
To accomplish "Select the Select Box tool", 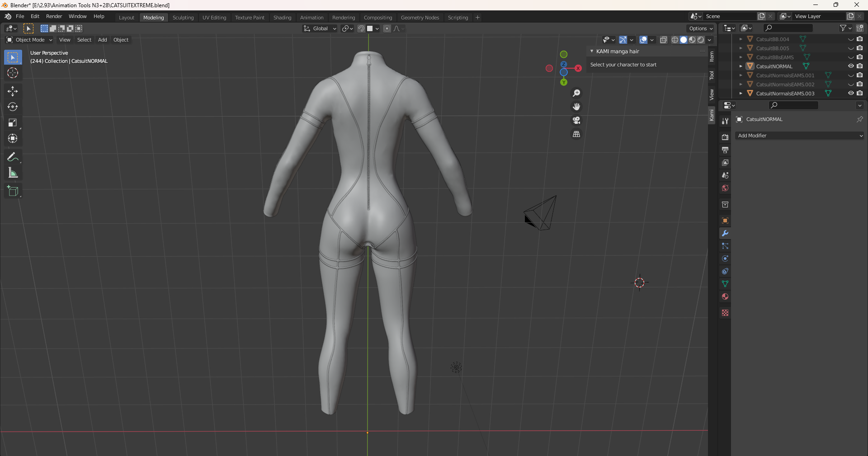I will coord(13,57).
